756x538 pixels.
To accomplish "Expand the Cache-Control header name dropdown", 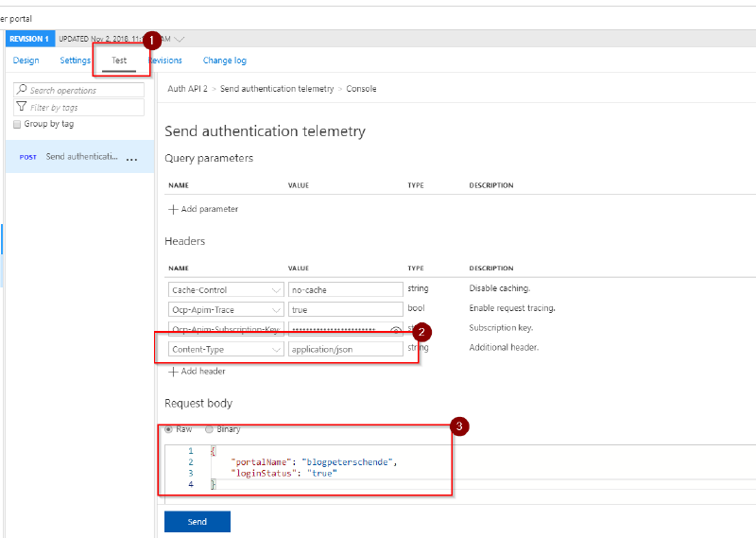I will point(276,290).
